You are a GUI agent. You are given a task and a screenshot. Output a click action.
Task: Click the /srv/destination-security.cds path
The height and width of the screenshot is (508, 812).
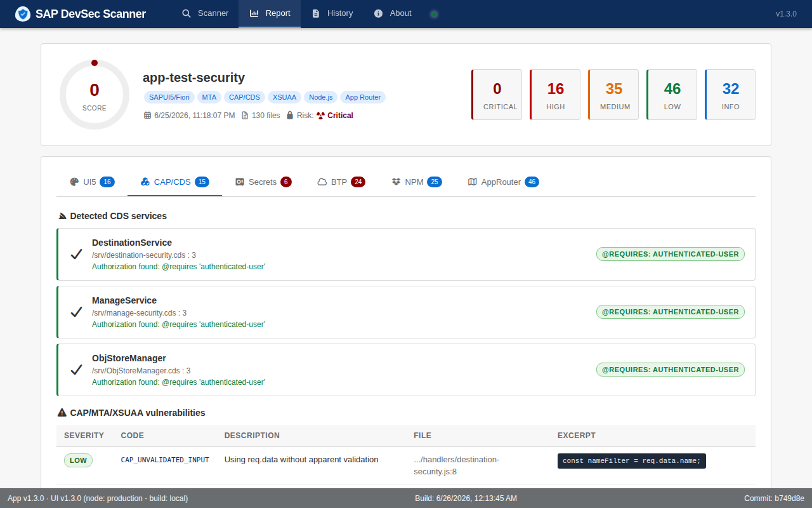click(x=144, y=255)
